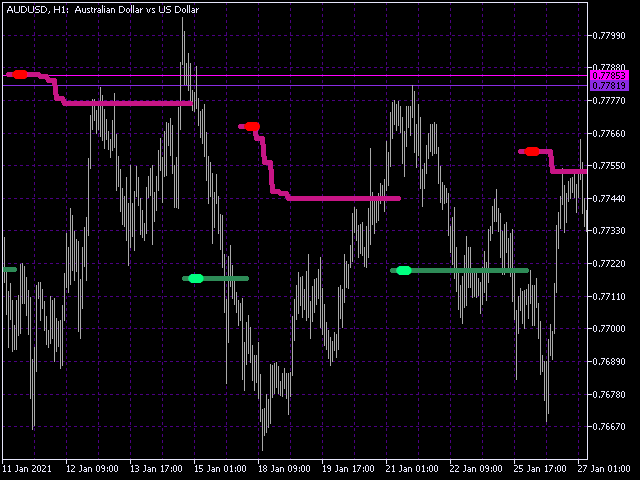Click the 0.77990 price scale value
This screenshot has width=640, height=480.
click(x=609, y=36)
